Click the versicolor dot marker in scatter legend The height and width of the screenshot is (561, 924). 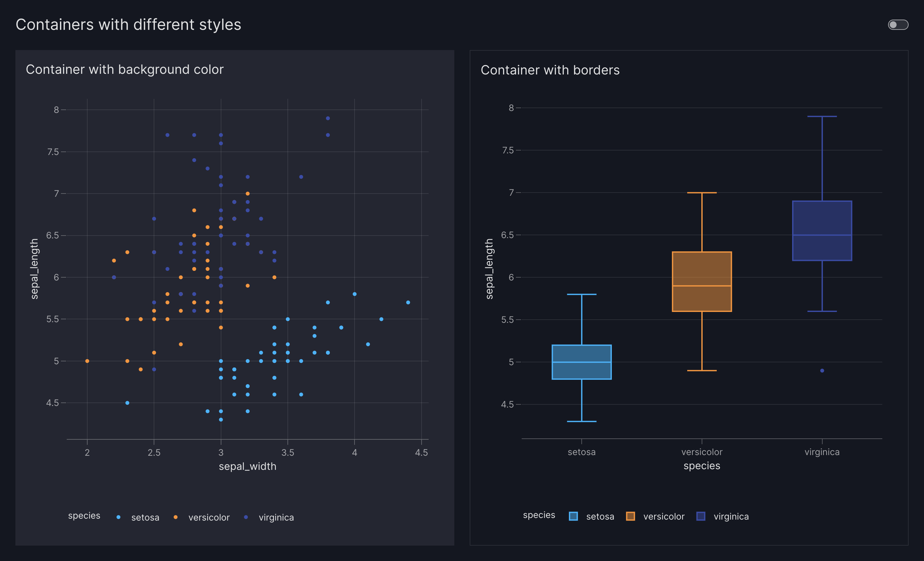(175, 517)
